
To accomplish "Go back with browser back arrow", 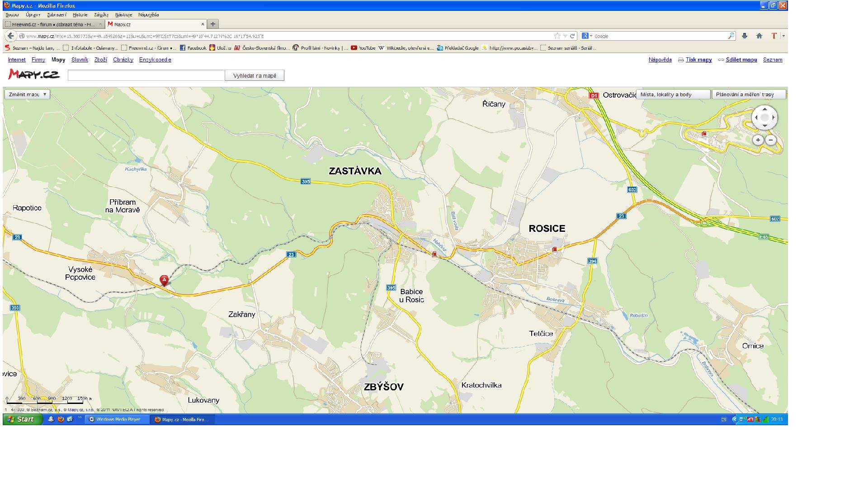I will 10,36.
